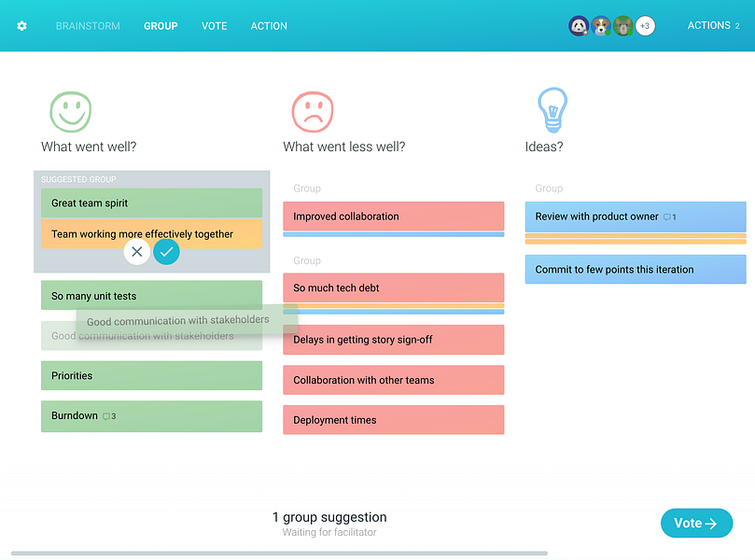Edit group name above Review with product owner
Viewport: 755px width, 560px height.
point(549,189)
